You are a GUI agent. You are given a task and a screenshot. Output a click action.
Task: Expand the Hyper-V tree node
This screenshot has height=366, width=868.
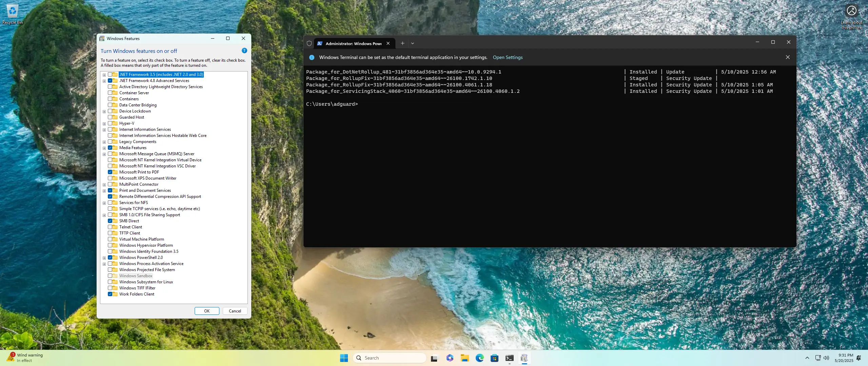click(x=104, y=124)
